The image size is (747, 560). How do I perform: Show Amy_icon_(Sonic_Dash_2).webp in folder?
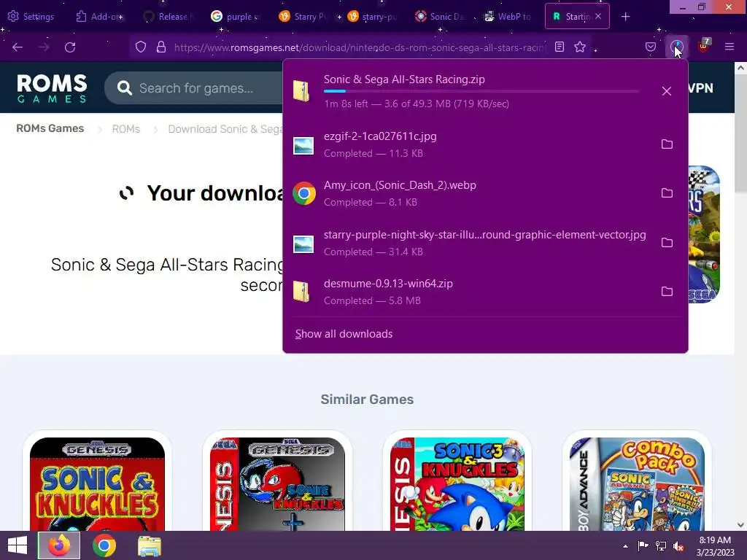(x=667, y=192)
